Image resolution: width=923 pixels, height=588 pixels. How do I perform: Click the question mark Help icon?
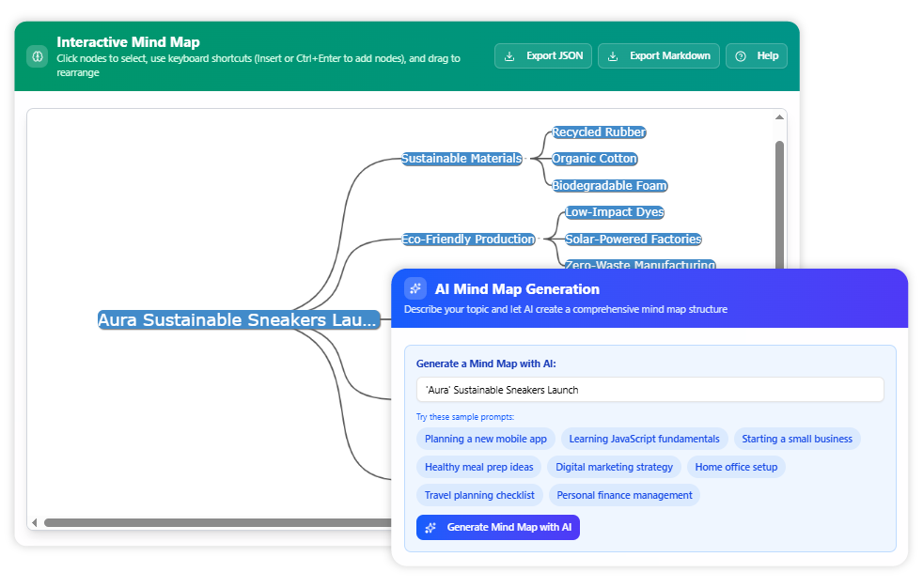[741, 56]
